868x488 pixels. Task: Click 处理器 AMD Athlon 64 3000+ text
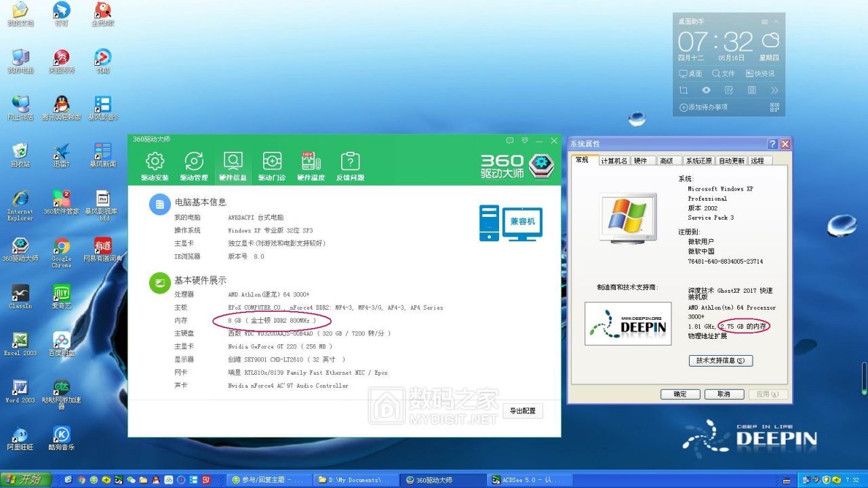point(269,294)
